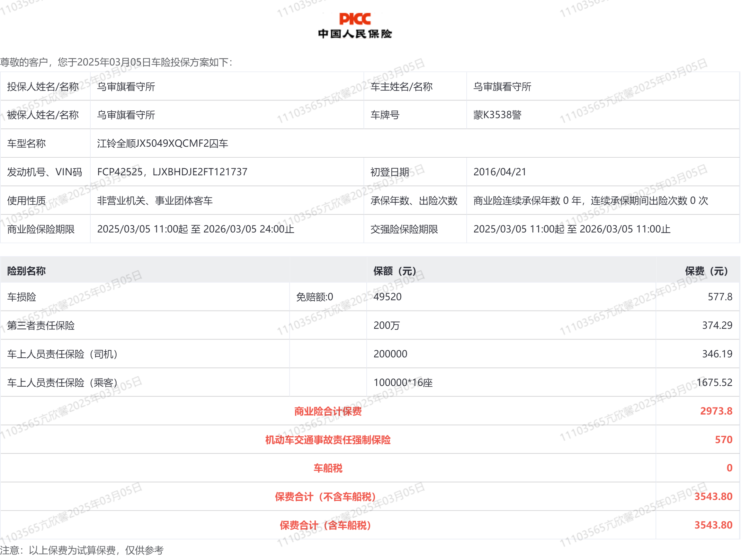This screenshot has width=741, height=560.
Task: Click the PICC logo at top
Action: [x=355, y=19]
